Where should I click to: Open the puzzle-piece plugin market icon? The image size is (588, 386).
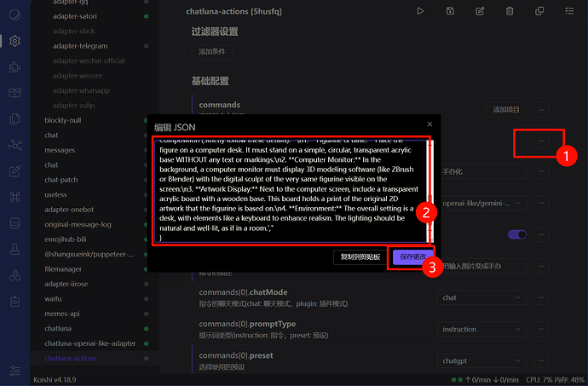click(x=14, y=66)
